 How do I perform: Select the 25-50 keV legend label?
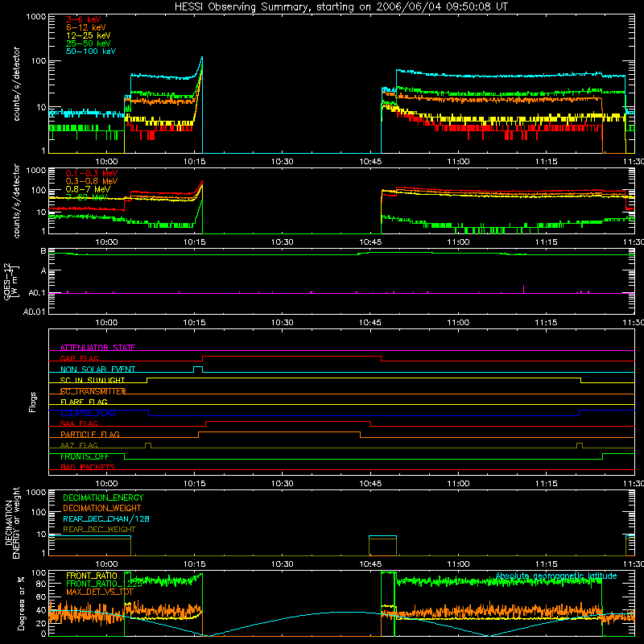point(88,43)
